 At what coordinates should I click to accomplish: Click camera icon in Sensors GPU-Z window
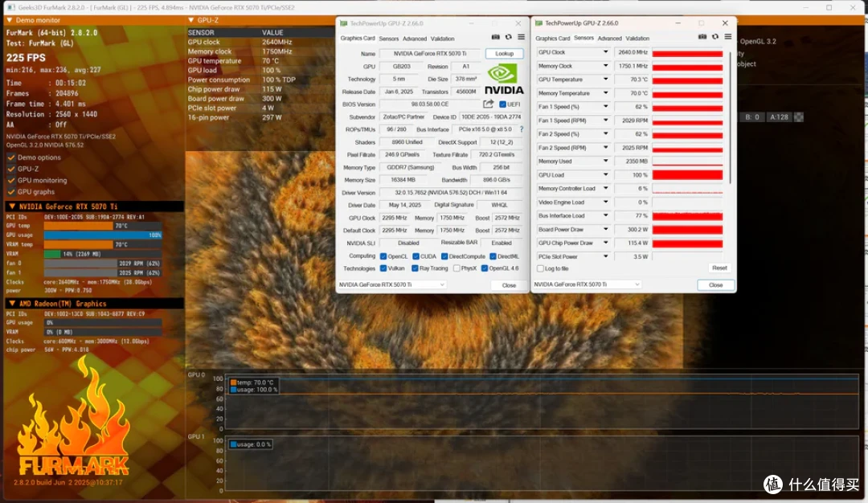pos(702,36)
